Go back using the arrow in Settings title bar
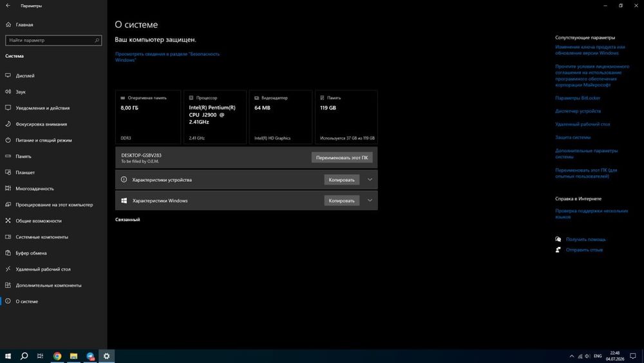The height and width of the screenshot is (363, 644). click(x=8, y=6)
